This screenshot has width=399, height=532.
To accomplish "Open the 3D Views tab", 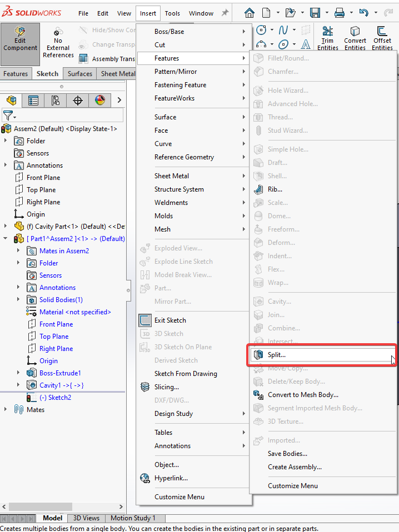I will point(86,518).
